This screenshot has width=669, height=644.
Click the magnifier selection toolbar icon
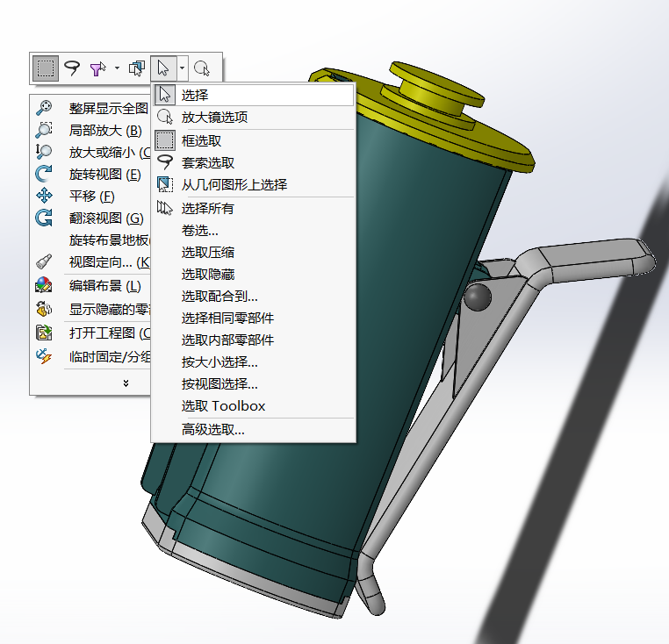coord(202,68)
